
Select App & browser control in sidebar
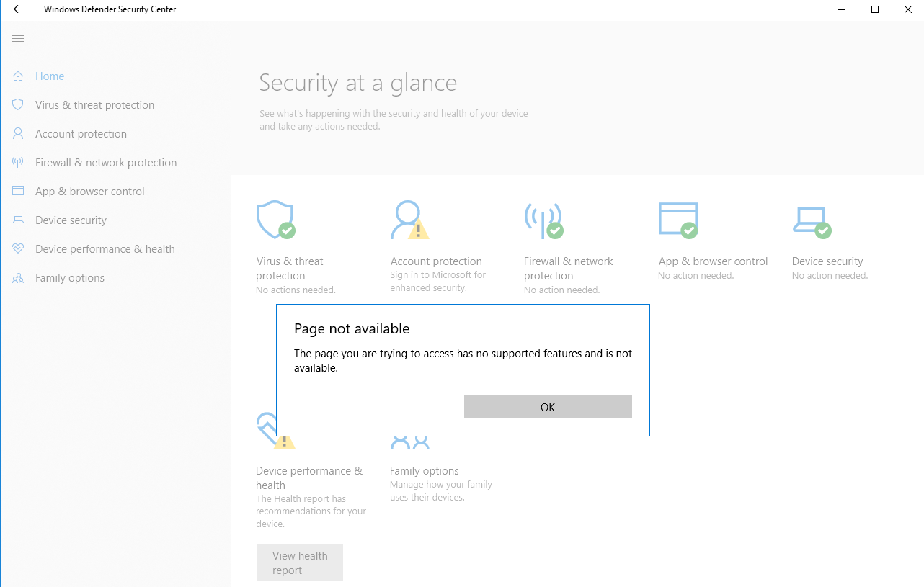click(x=89, y=191)
